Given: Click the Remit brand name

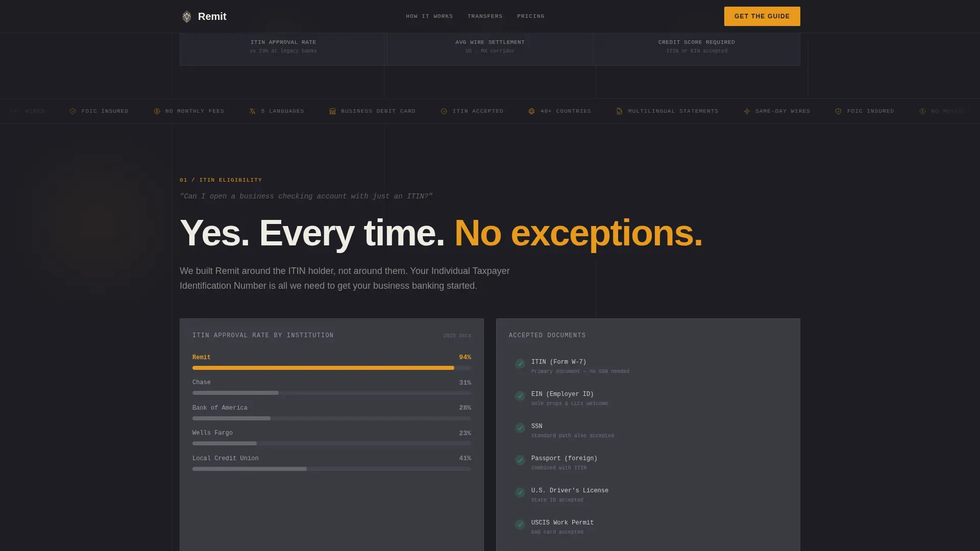Looking at the screenshot, I should (212, 16).
